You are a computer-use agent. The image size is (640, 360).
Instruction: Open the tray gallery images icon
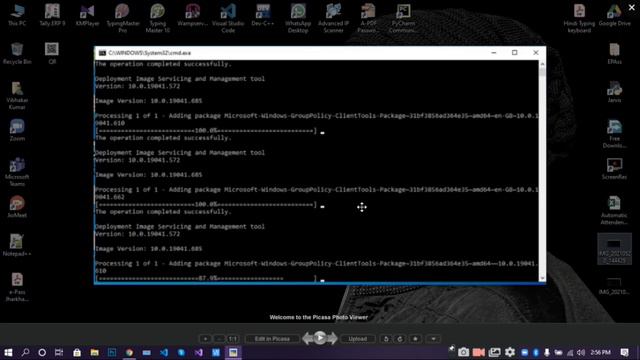(x=494, y=352)
